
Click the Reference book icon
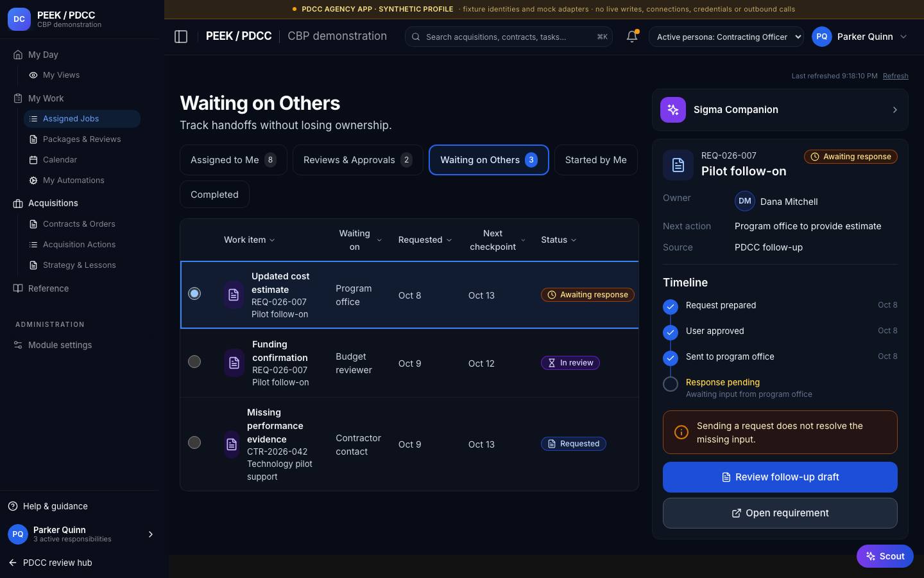tap(18, 288)
